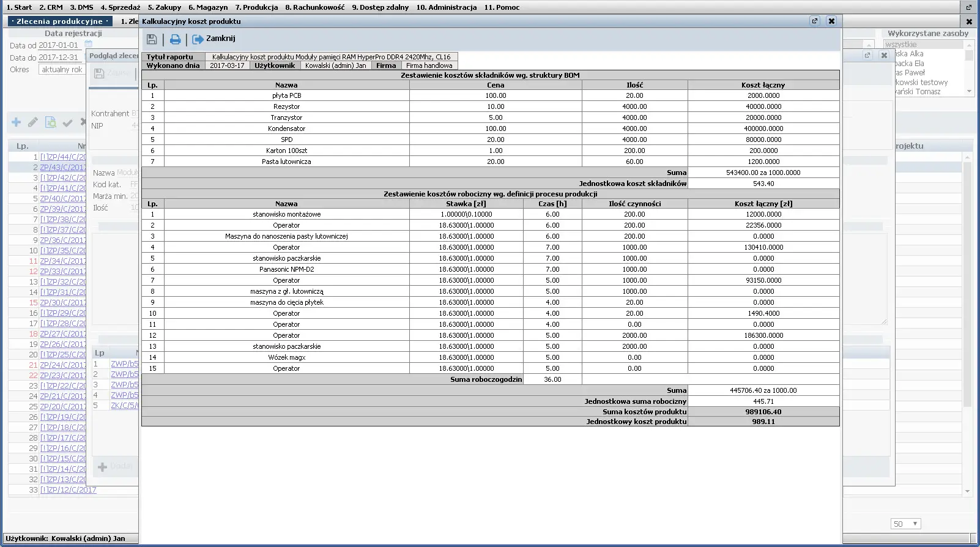This screenshot has height=547, width=980.
Task: Click the Data do date field
Action: 59,58
